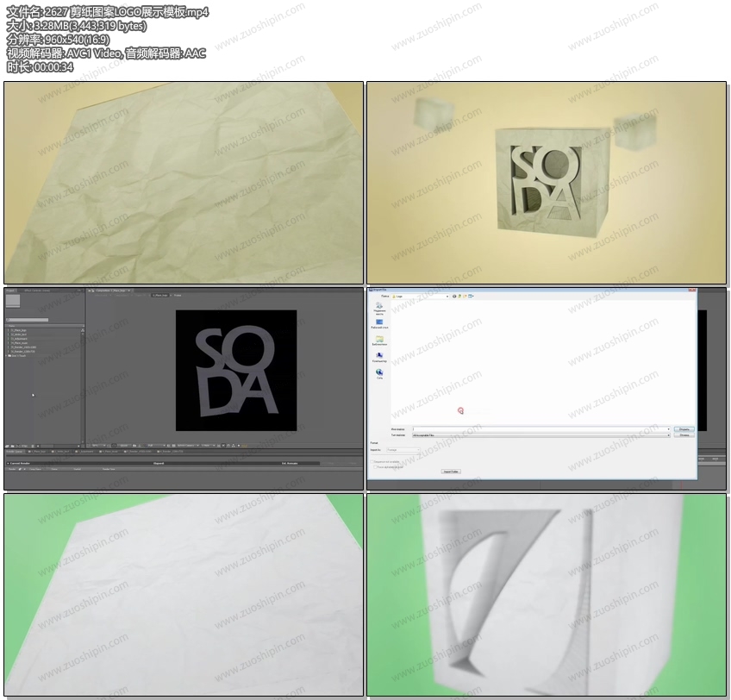Click the Computer icon in import dialog sidebar
Image resolution: width=731 pixels, height=700 pixels.
click(x=379, y=356)
